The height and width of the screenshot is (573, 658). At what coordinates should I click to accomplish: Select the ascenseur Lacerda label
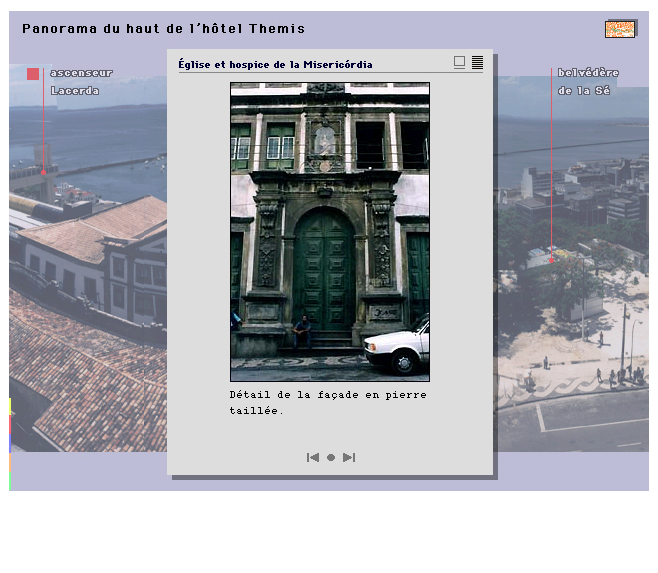click(81, 81)
